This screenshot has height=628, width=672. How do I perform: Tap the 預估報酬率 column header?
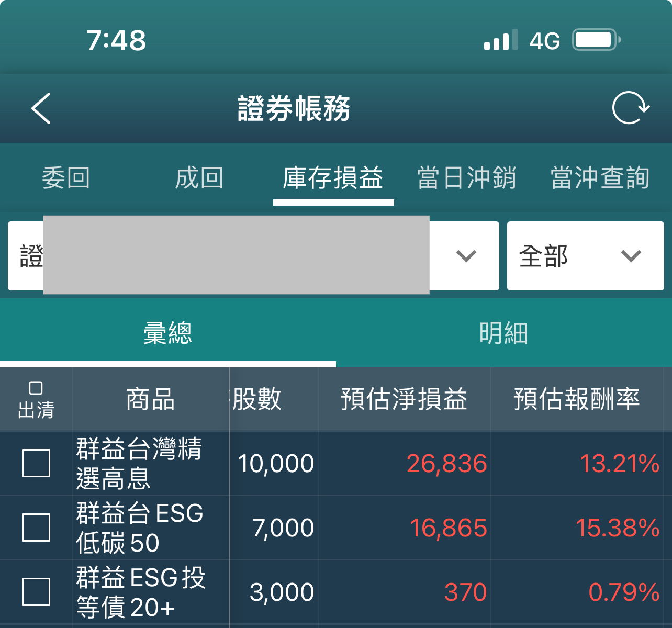[x=577, y=399]
